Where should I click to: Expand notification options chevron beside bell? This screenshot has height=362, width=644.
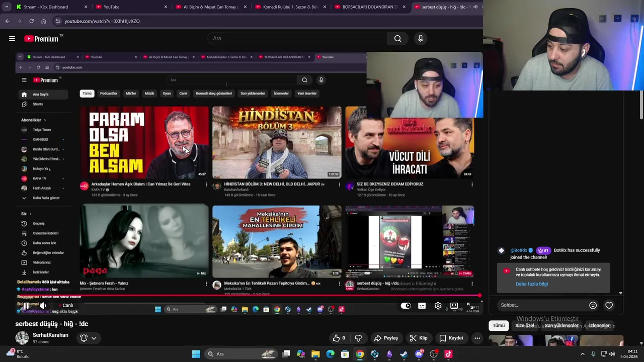(94, 338)
